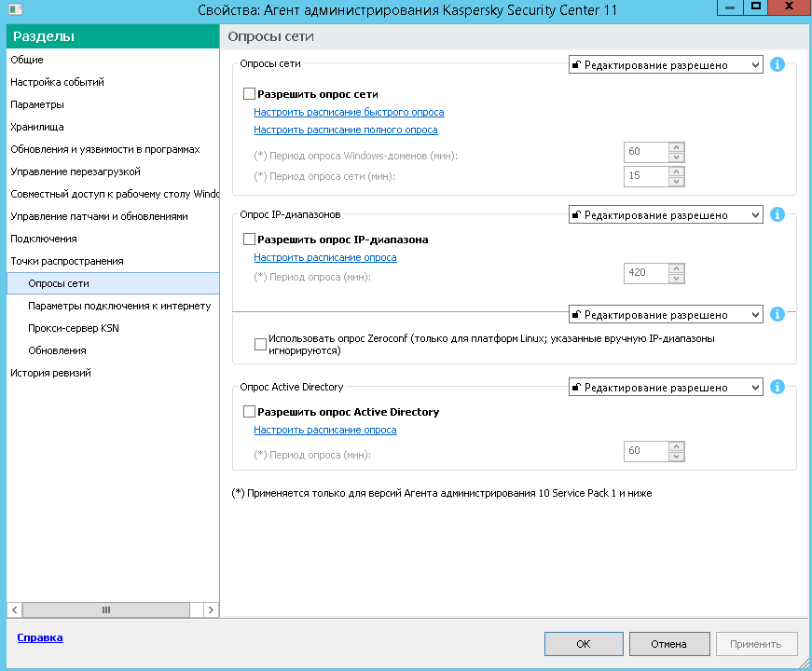
Task: Click info icon in Опрос IP-диапазонов header
Action: point(778,214)
